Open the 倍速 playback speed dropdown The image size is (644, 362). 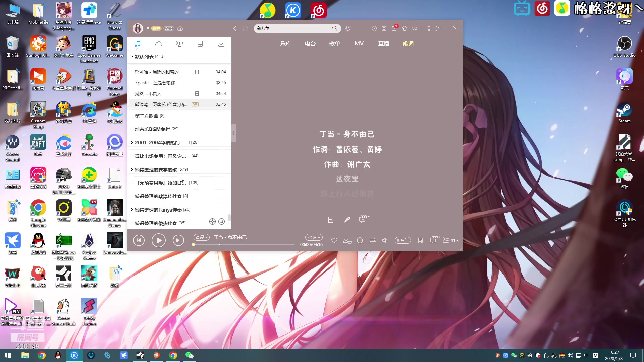[314, 237]
